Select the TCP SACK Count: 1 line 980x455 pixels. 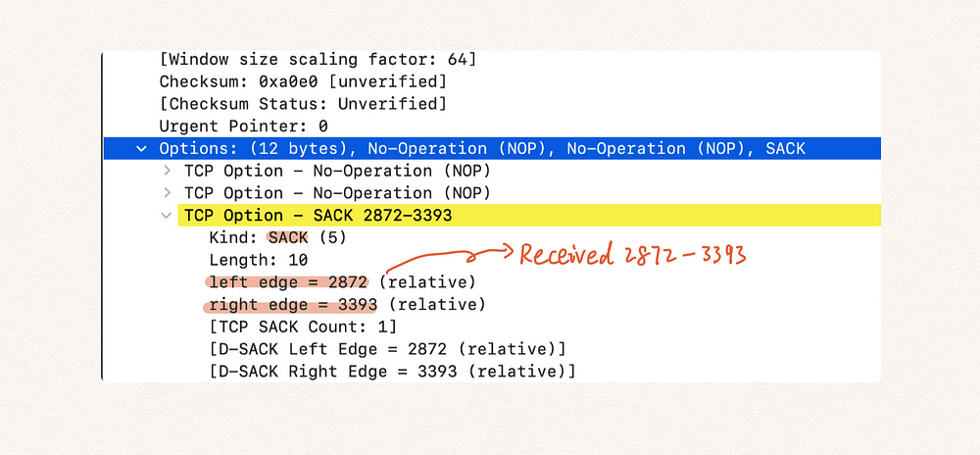303,327
